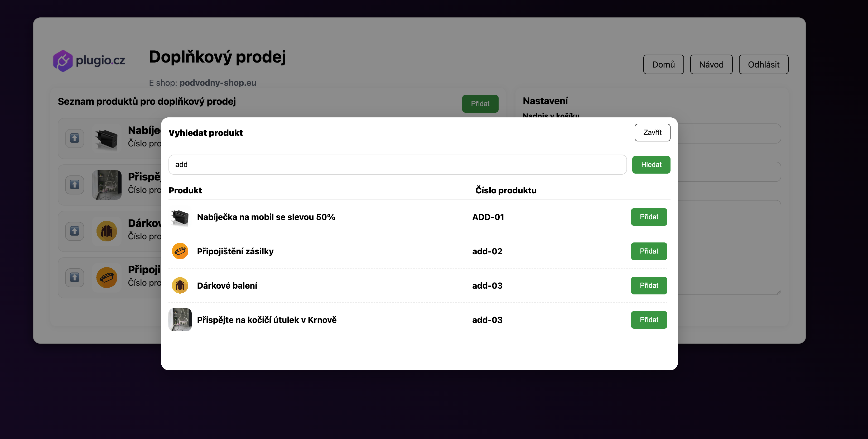Click cat shelter product thumbnail in results
The width and height of the screenshot is (868, 439).
tap(180, 320)
